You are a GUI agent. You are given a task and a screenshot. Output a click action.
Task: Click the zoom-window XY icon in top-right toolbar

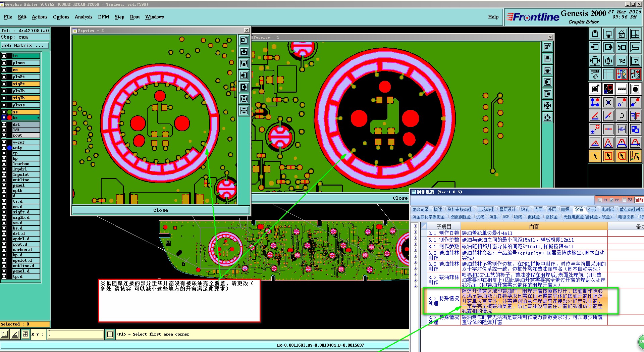pos(635,34)
